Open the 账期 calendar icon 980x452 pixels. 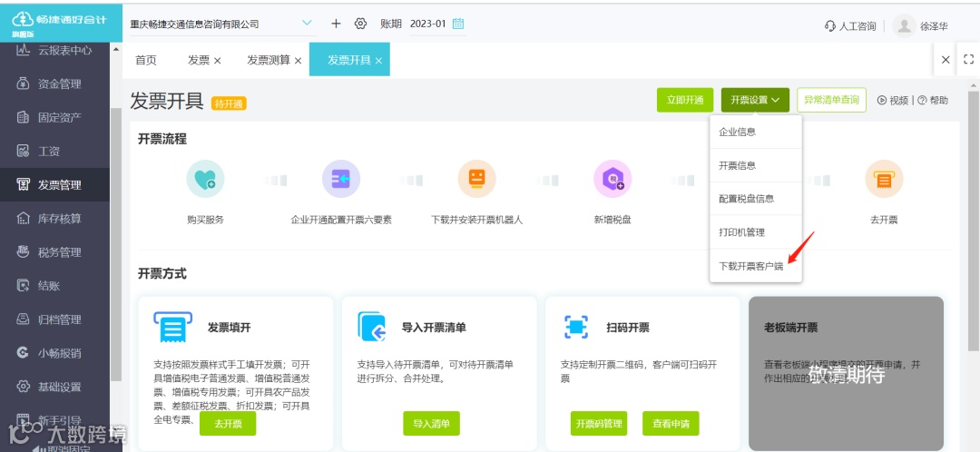458,24
